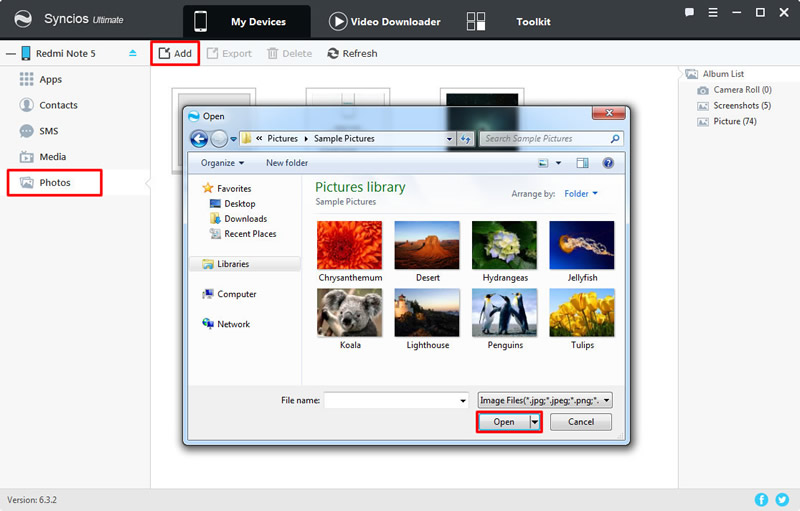
Task: Open the Syncios hamburger menu
Action: point(713,12)
